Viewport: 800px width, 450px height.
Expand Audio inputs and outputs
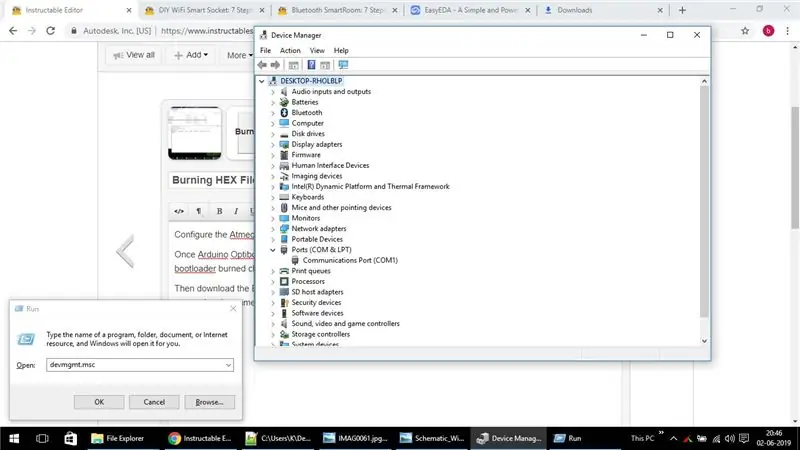273,92
